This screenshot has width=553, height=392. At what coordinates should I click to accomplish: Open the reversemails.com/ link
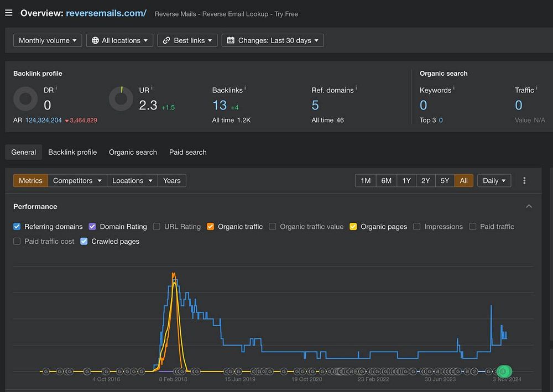pos(106,13)
